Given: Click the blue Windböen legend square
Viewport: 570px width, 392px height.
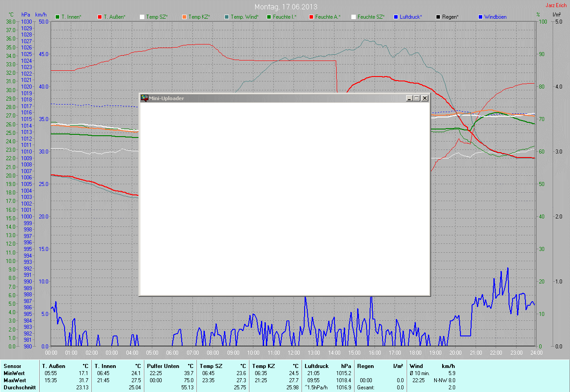Looking at the screenshot, I should click(x=480, y=17).
